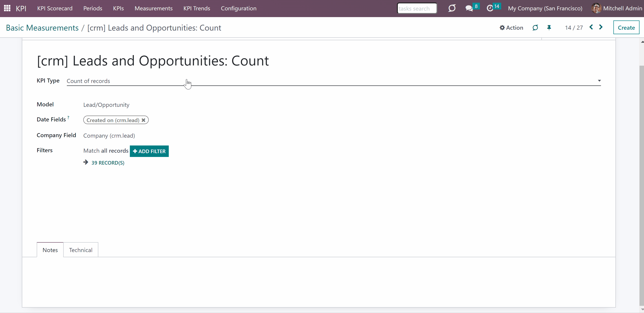Click the ADD FILTER button
Viewport: 644px width, 313px height.
[149, 151]
